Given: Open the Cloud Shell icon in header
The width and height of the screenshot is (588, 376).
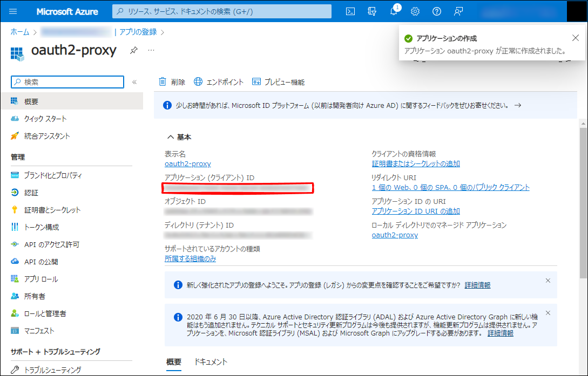Looking at the screenshot, I should coord(350,11).
